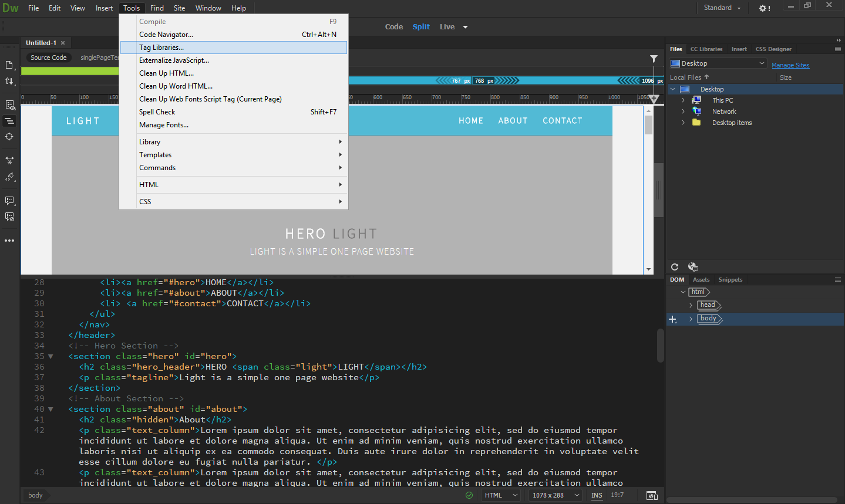845x504 pixels.
Task: Open the DOM panel options menu icon
Action: 838,280
